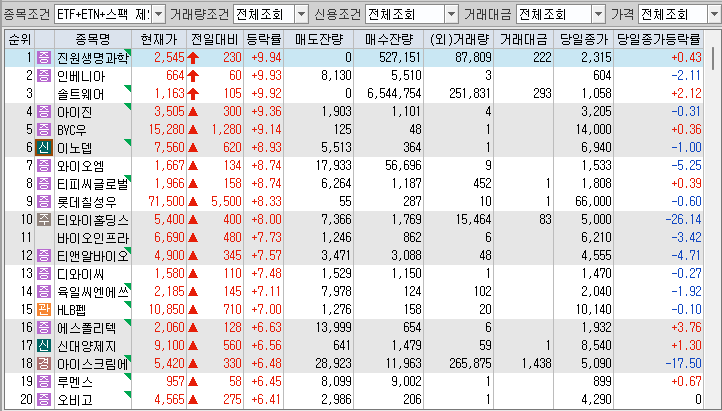Click the 1,438 trade amount value

point(536,363)
